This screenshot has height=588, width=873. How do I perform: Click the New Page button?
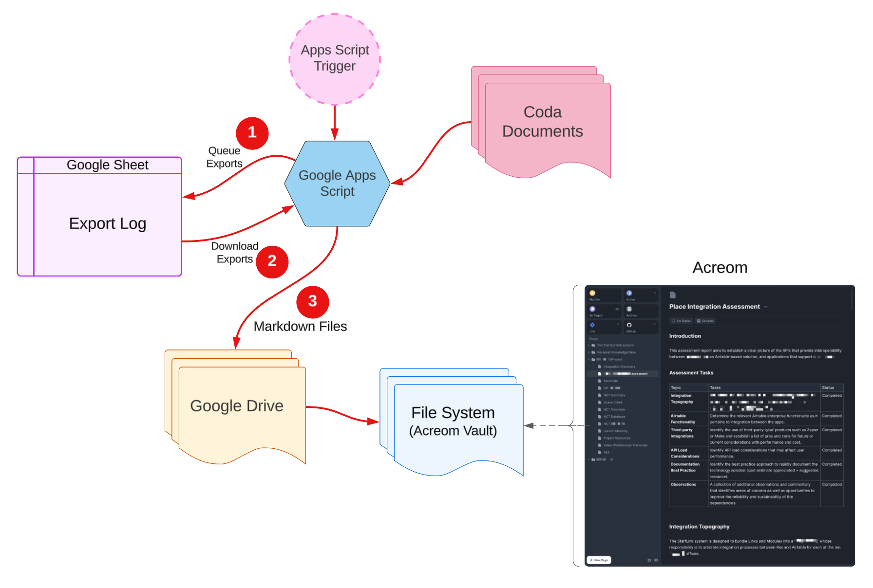tap(599, 560)
